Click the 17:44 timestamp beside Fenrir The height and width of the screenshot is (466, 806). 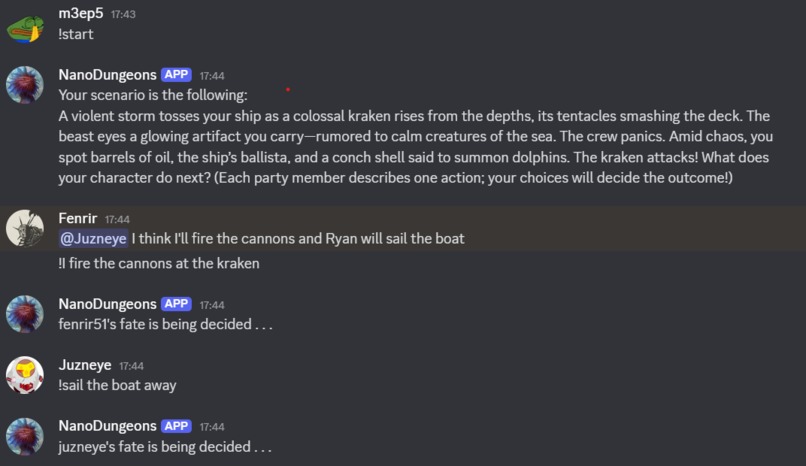coord(117,219)
